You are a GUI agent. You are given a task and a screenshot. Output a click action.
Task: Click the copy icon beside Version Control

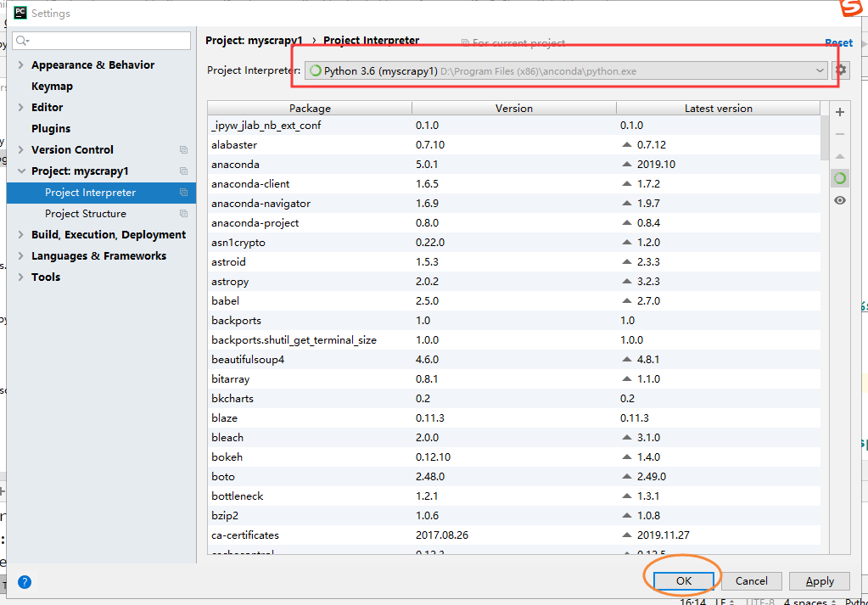point(184,150)
